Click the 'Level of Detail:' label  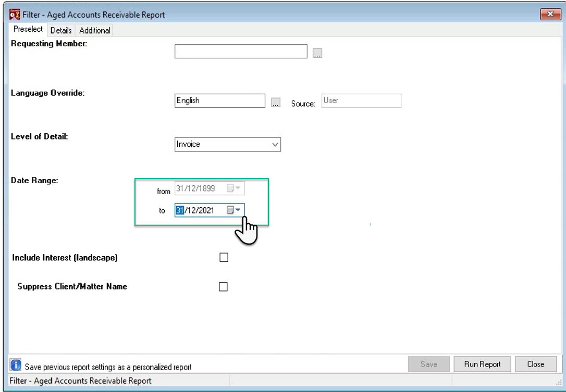[39, 137]
